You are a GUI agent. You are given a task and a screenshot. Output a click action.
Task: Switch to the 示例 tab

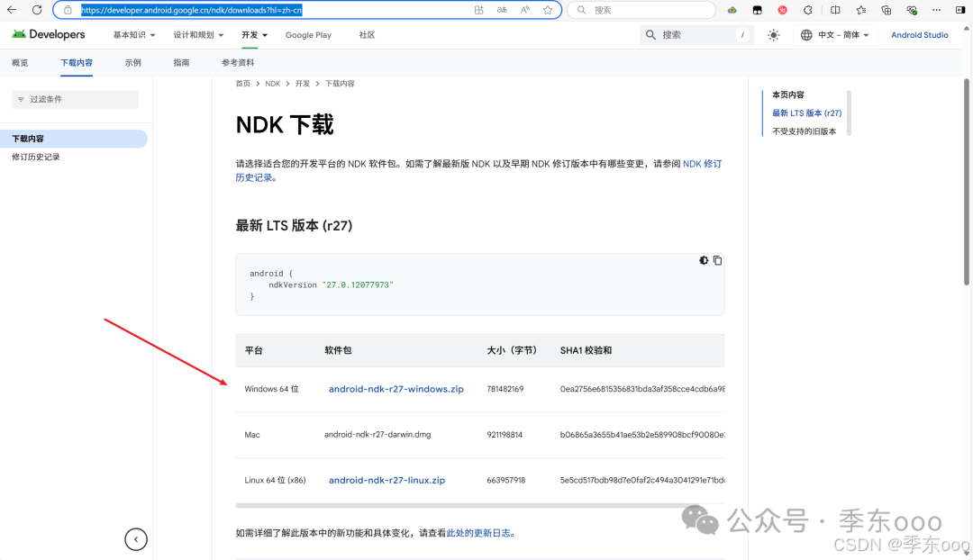click(132, 63)
